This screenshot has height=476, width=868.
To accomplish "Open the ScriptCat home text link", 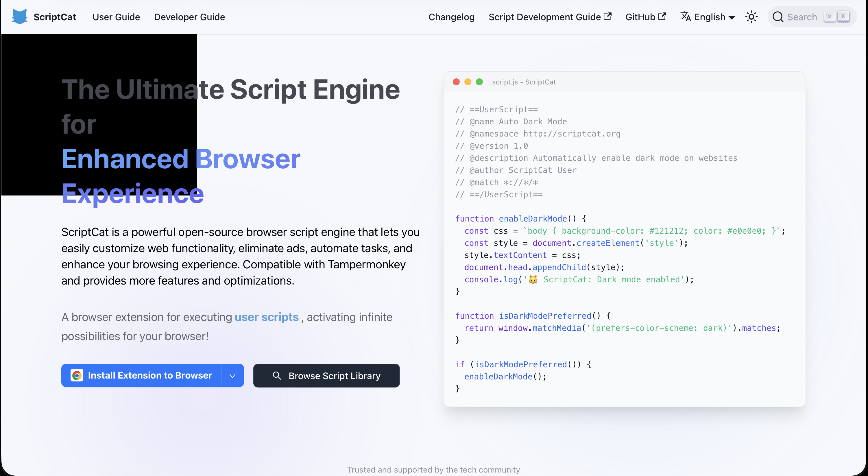I will pos(55,17).
